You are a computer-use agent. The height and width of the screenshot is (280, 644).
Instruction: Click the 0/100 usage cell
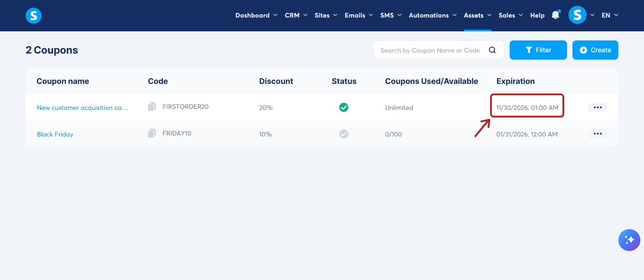click(x=393, y=134)
